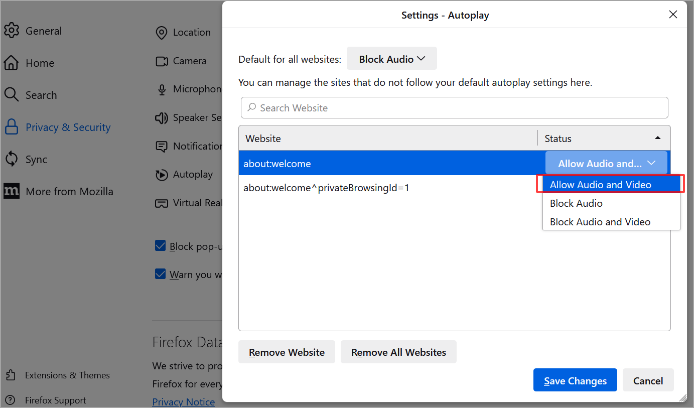Viewport: 694px width, 408px height.
Task: Open General settings via the gear icon
Action: 12,31
